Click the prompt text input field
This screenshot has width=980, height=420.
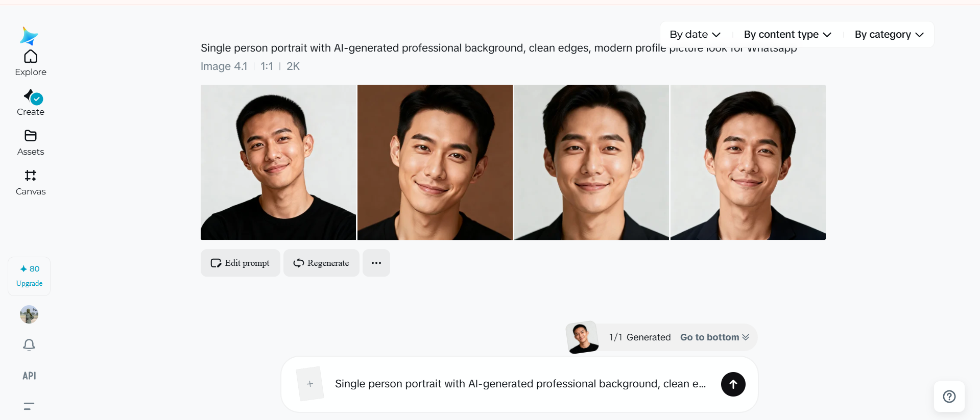(520, 384)
